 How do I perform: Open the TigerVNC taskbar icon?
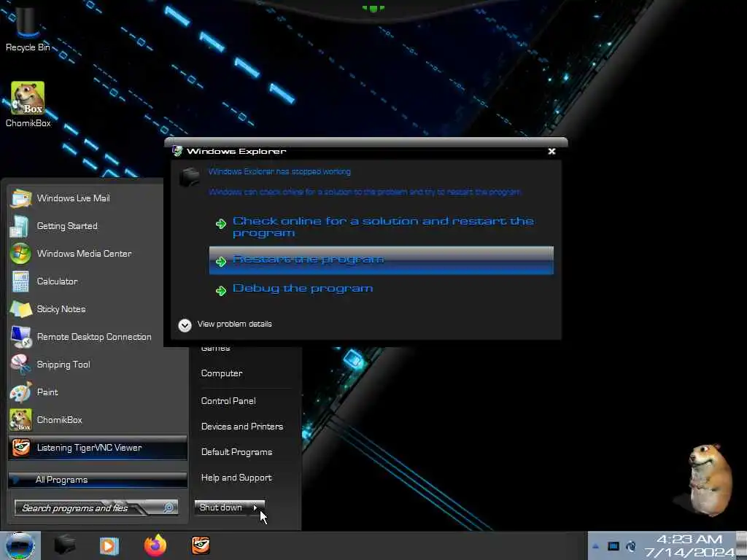201,545
